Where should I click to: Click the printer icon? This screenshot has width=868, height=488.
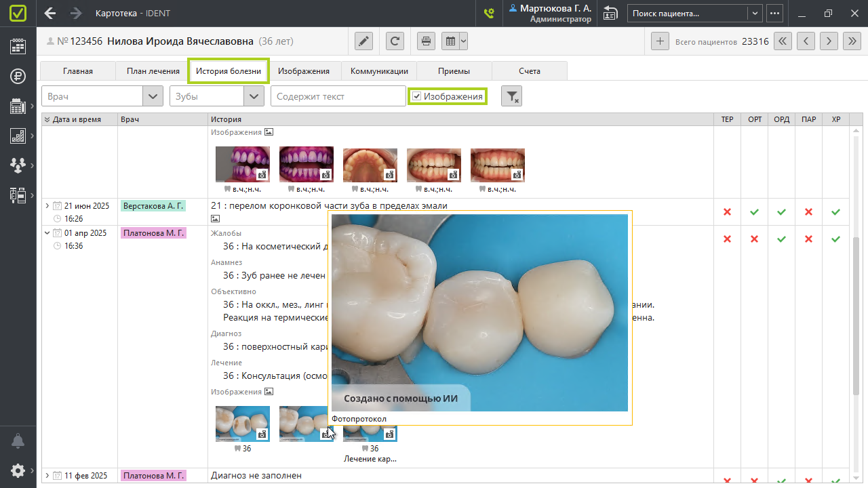click(x=426, y=41)
